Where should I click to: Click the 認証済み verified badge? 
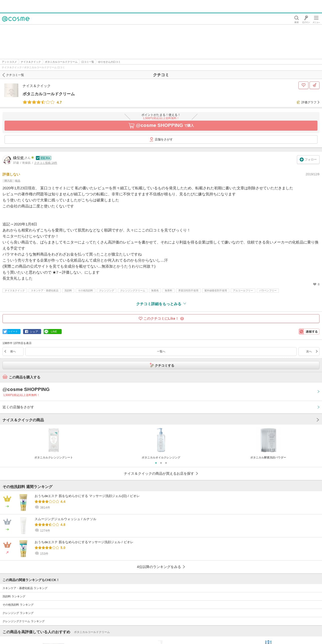pyautogui.click(x=43, y=158)
